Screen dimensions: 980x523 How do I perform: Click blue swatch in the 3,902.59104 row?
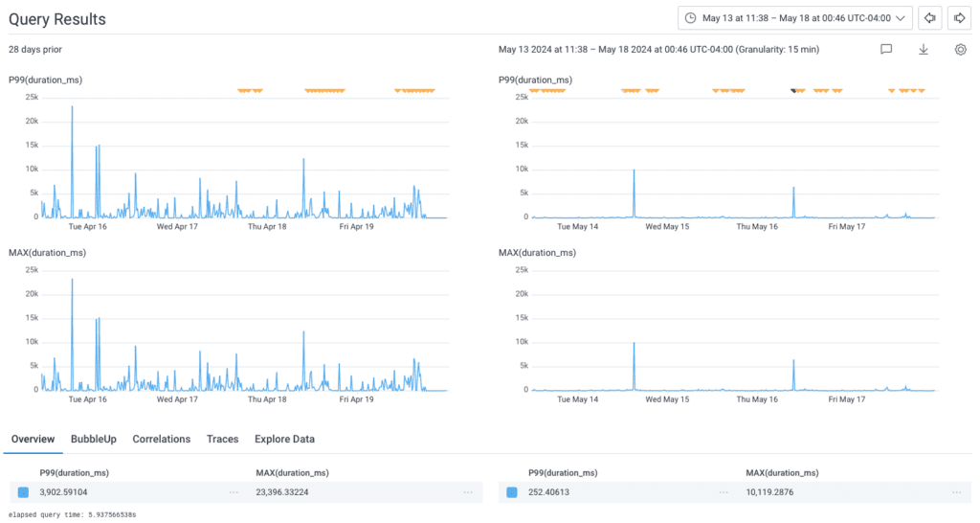[x=24, y=492]
